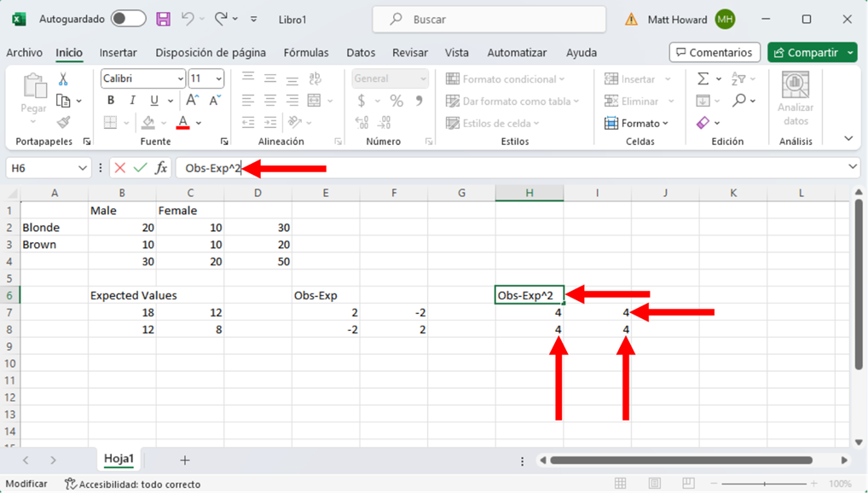Click the Buscar search box

(x=489, y=19)
